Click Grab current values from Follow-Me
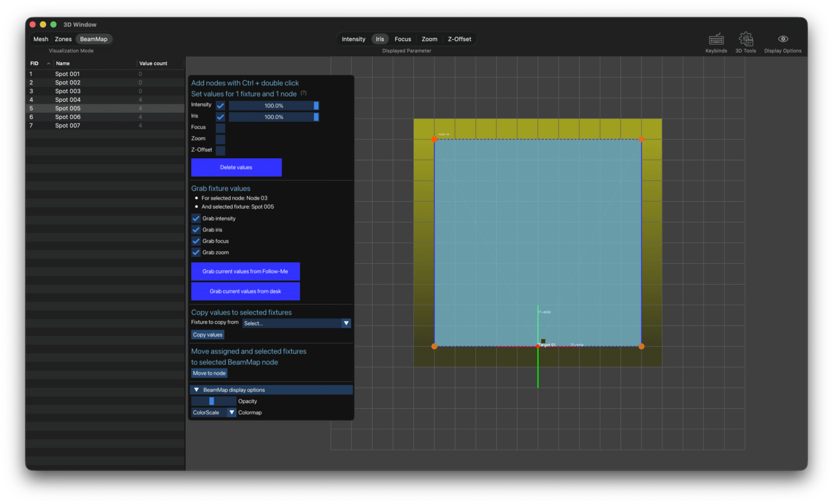The width and height of the screenshot is (833, 504). [x=245, y=272]
